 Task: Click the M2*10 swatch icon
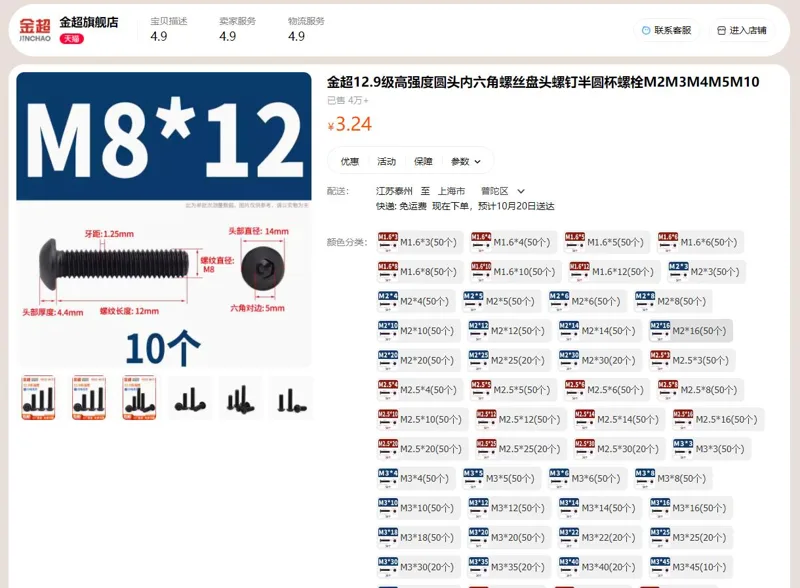(x=388, y=331)
